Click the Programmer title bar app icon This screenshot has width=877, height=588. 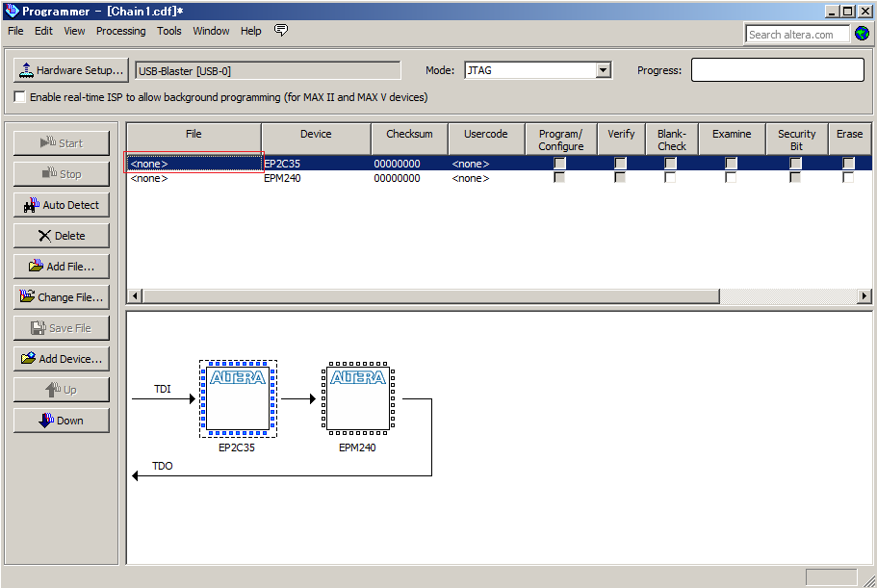click(x=12, y=11)
